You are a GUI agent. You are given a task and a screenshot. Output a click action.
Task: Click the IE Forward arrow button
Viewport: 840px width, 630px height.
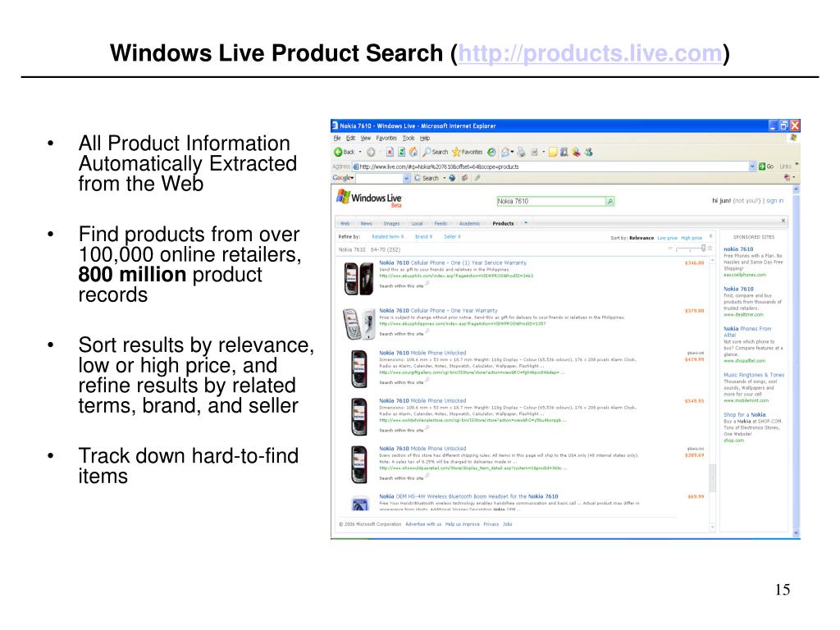pos(371,152)
